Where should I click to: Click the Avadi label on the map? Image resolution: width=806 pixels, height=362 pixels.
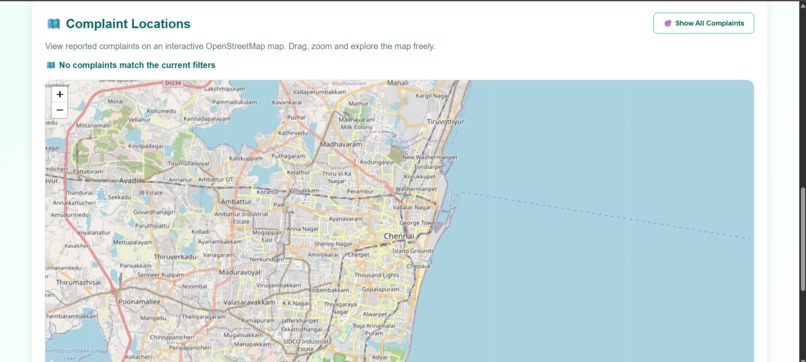(x=131, y=180)
